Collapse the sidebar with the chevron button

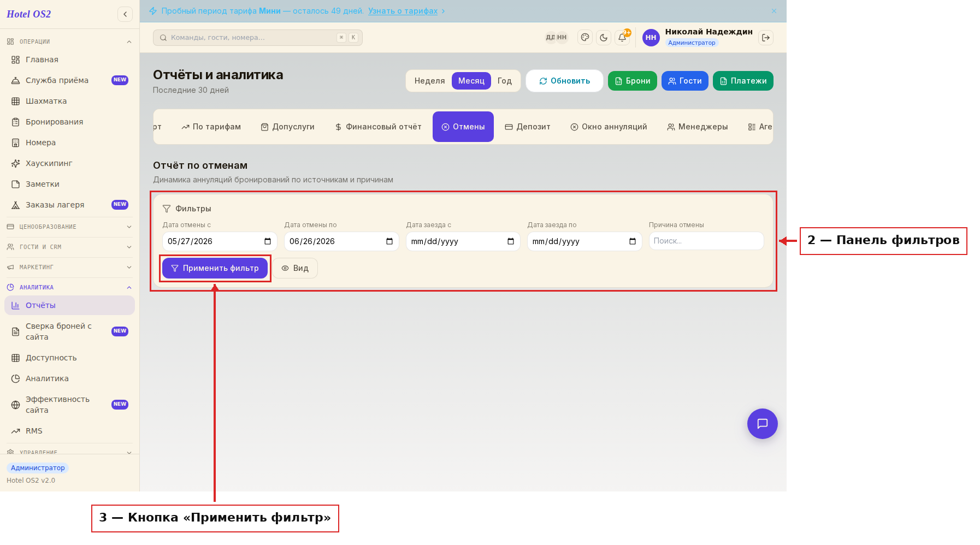[125, 14]
